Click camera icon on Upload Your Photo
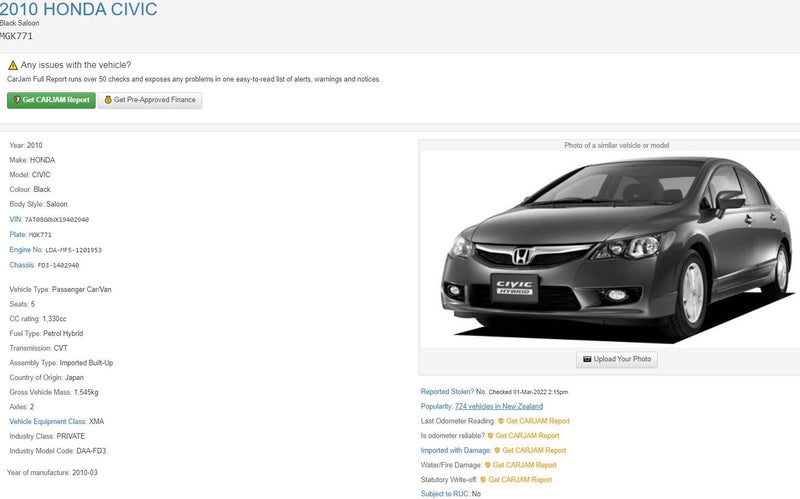Viewport: 800px width, 499px height. click(587, 359)
